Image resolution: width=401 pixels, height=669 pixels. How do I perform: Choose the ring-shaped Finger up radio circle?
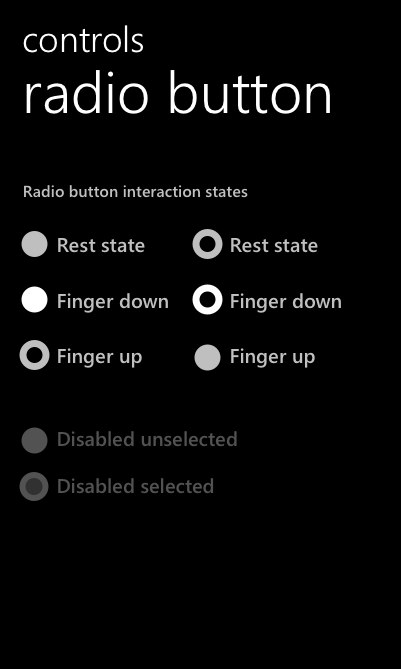tap(34, 355)
